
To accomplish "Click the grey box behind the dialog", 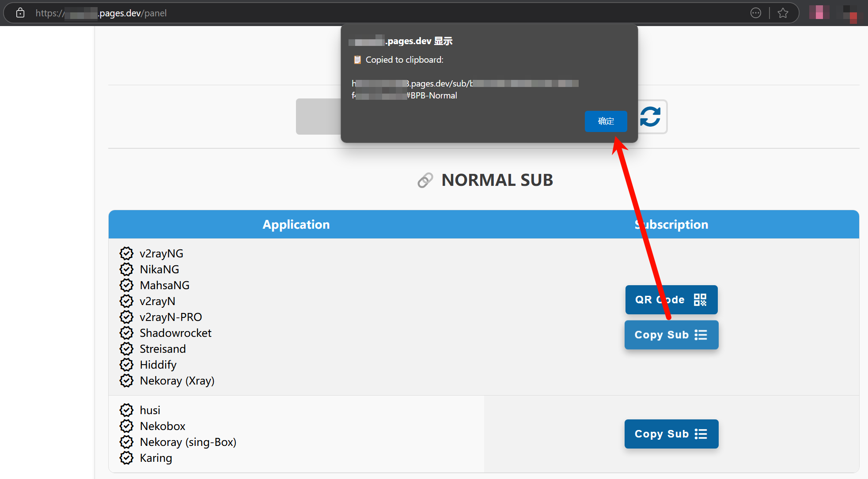I will 318,117.
